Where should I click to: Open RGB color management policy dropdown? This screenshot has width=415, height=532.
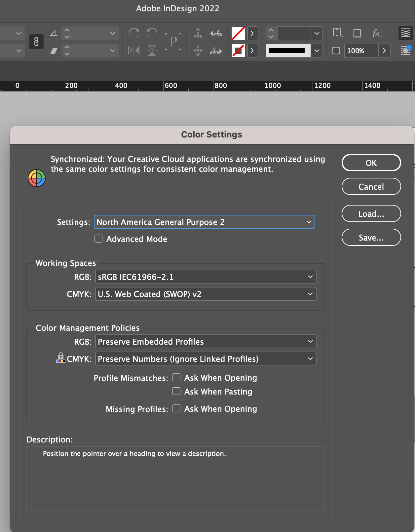(206, 341)
